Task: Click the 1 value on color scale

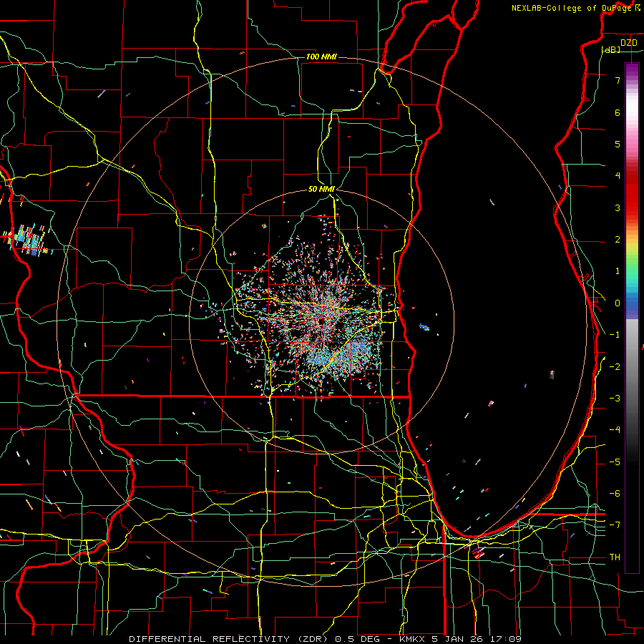Action: [x=618, y=271]
